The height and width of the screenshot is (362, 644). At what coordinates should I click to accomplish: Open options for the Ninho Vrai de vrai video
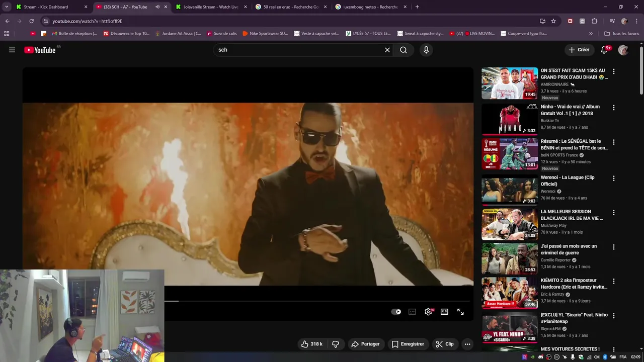[613, 108]
